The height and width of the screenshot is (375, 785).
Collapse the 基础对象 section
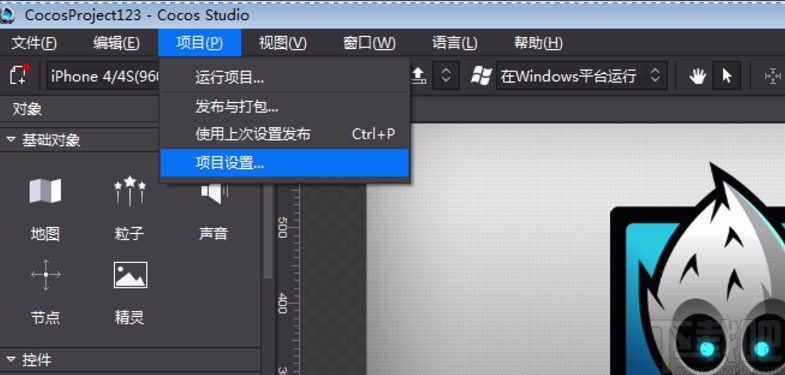coord(11,140)
